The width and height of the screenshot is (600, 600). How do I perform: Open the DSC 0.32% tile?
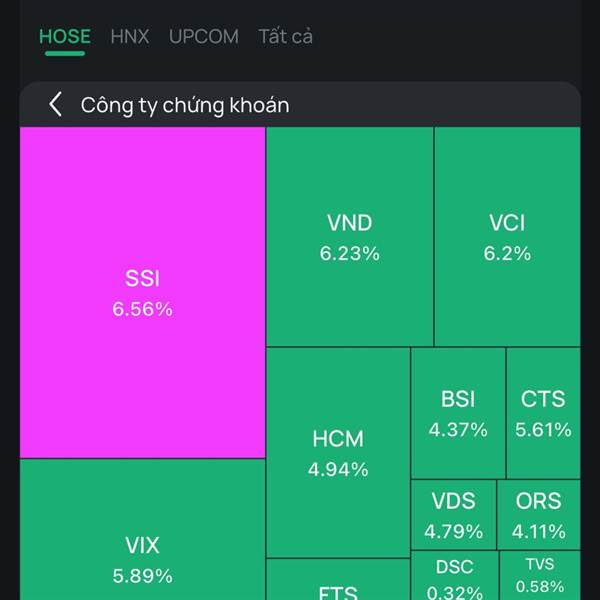point(454,578)
